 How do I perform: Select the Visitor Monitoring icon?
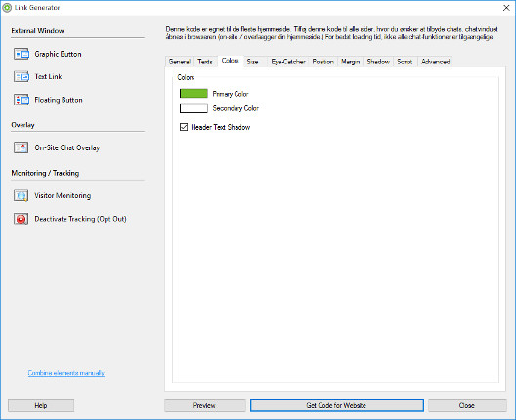point(21,195)
